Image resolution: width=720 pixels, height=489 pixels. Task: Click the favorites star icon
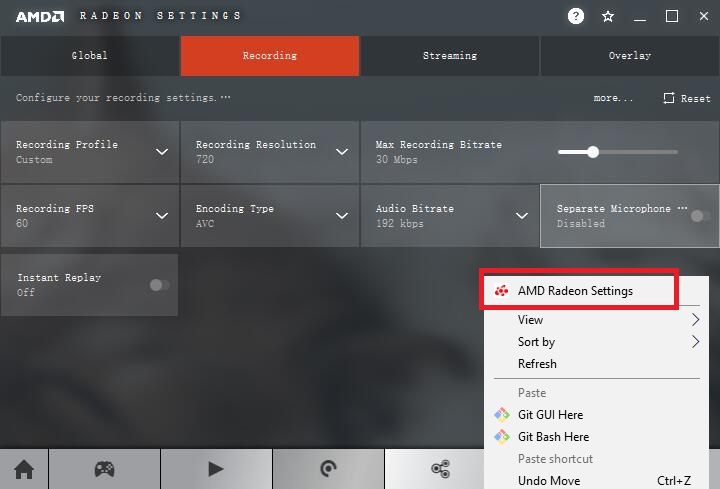(608, 17)
